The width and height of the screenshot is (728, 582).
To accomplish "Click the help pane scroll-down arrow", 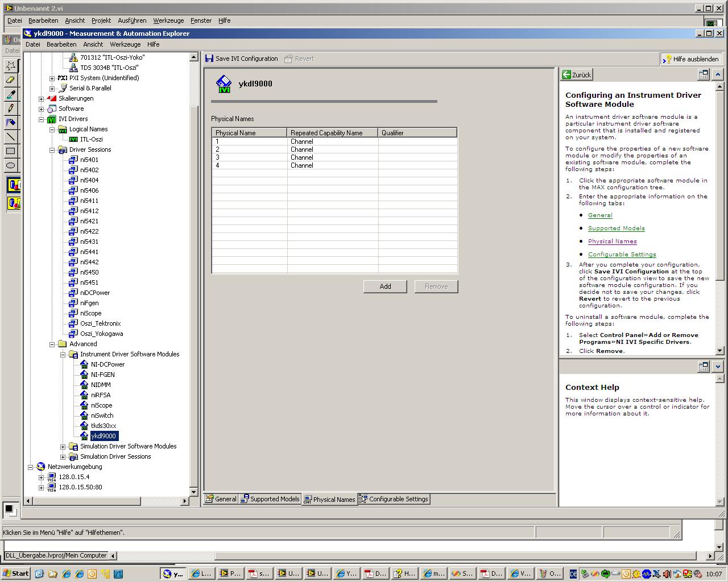I will [719, 351].
